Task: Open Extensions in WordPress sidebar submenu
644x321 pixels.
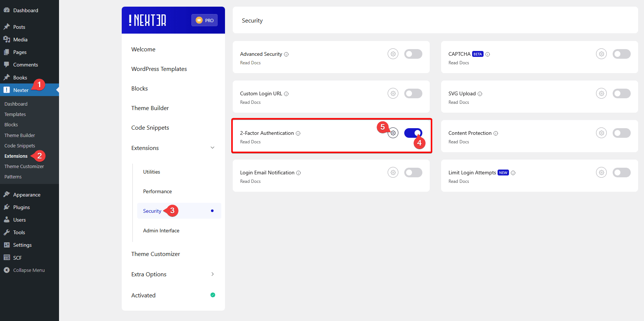Action: pyautogui.click(x=16, y=156)
